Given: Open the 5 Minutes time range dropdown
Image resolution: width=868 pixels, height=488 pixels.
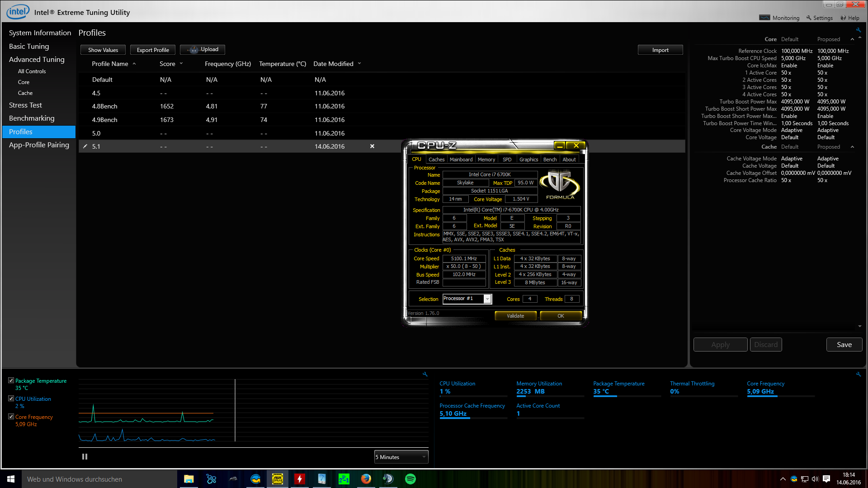Looking at the screenshot, I should pos(401,457).
